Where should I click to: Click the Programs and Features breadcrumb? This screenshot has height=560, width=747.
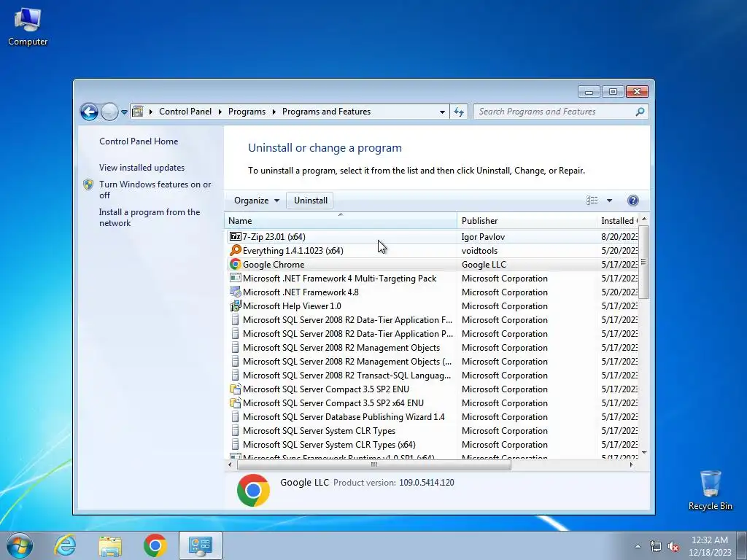click(326, 112)
